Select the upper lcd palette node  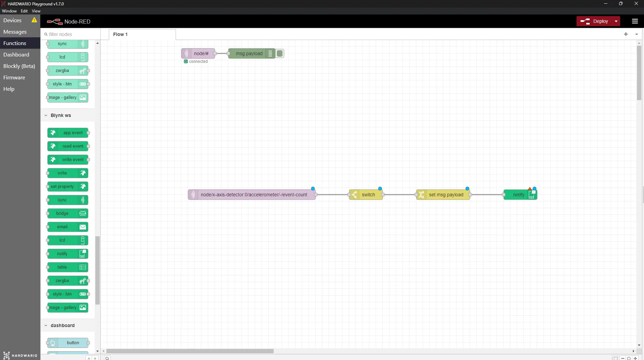point(68,57)
